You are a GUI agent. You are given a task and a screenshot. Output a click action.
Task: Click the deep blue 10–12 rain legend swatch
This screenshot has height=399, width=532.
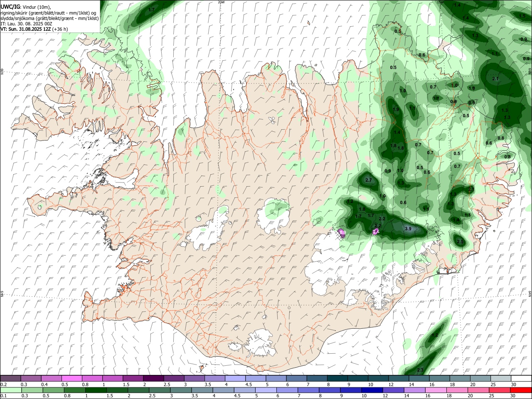click(x=372, y=390)
